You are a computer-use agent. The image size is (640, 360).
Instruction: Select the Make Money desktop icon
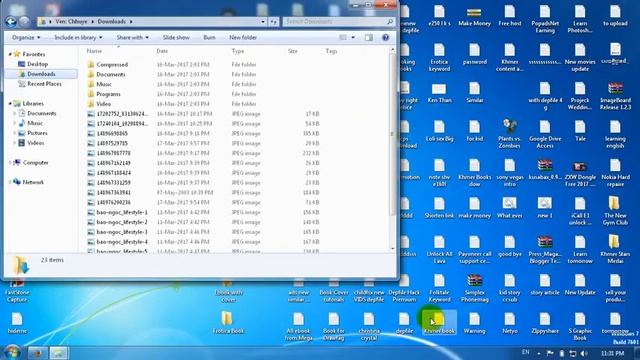(474, 17)
